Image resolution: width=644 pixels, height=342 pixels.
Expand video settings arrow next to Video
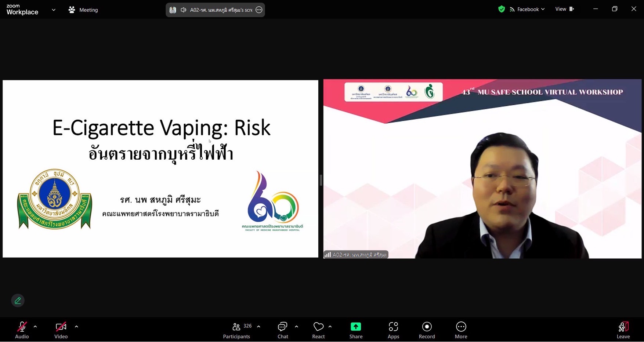(76, 326)
